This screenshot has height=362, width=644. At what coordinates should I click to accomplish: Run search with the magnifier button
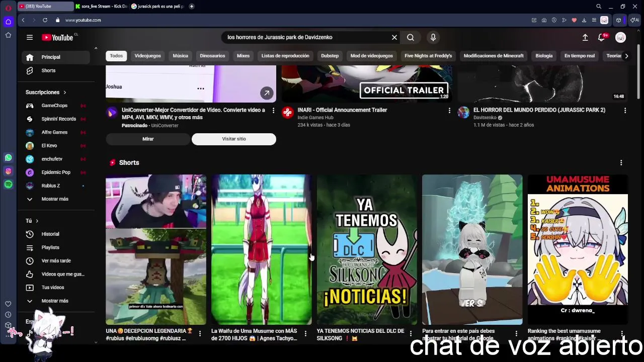coord(411,37)
